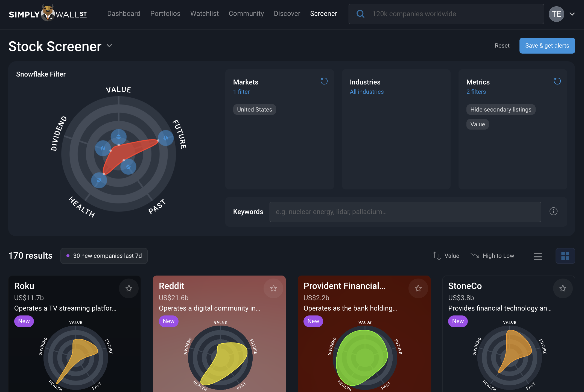Expand the Stock Screener title dropdown
584x392 pixels.
109,46
